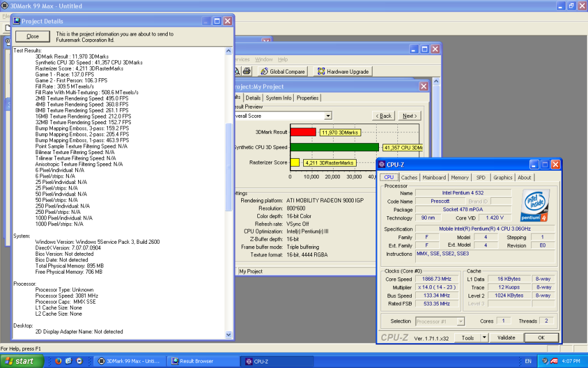Launch Internet Explorer from quick launch
Image resolution: width=588 pixels, height=368 pixels.
pyautogui.click(x=69, y=361)
